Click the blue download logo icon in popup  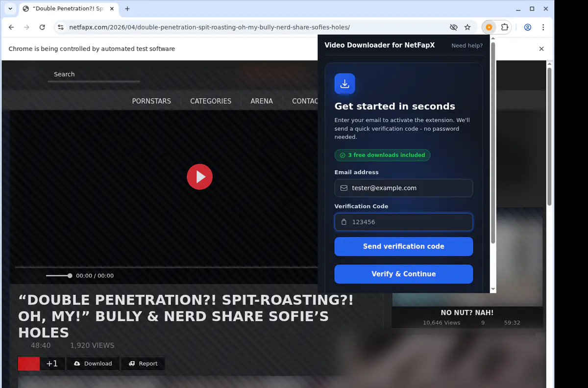(x=344, y=84)
